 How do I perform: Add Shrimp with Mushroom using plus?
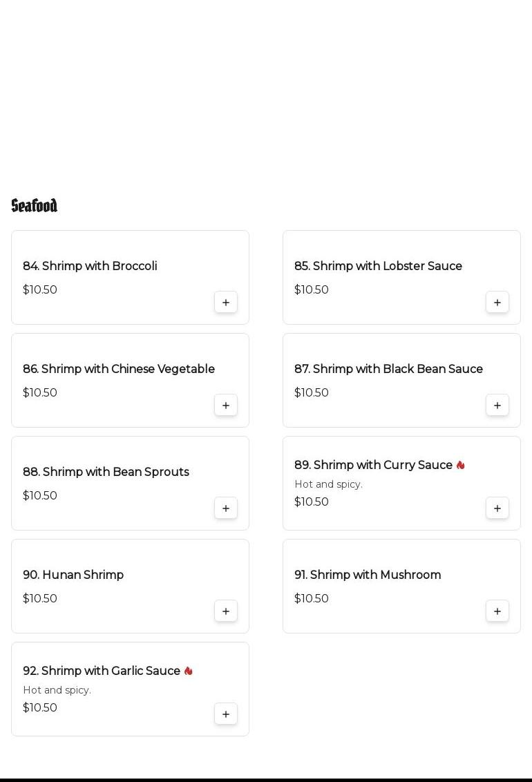pos(497,611)
